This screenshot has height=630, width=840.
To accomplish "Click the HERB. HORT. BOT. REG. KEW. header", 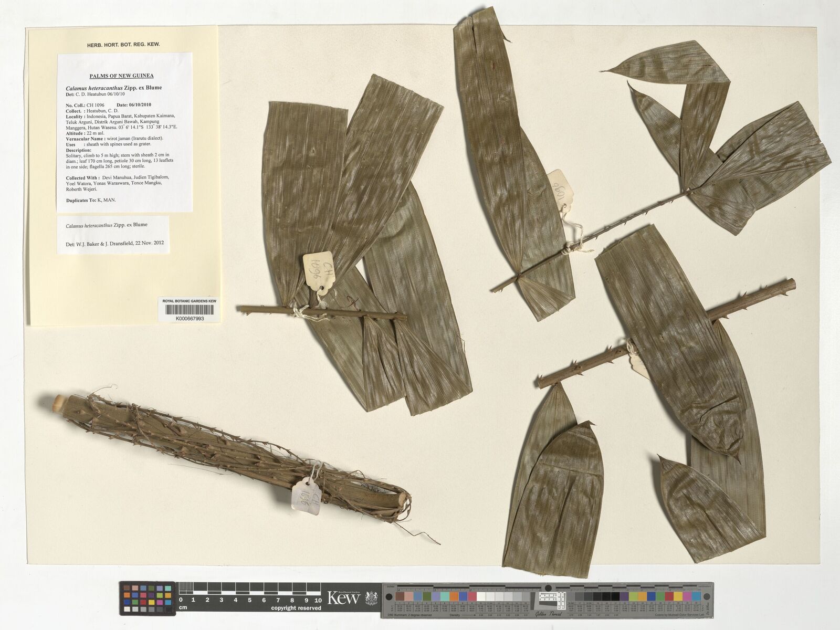I will (123, 45).
